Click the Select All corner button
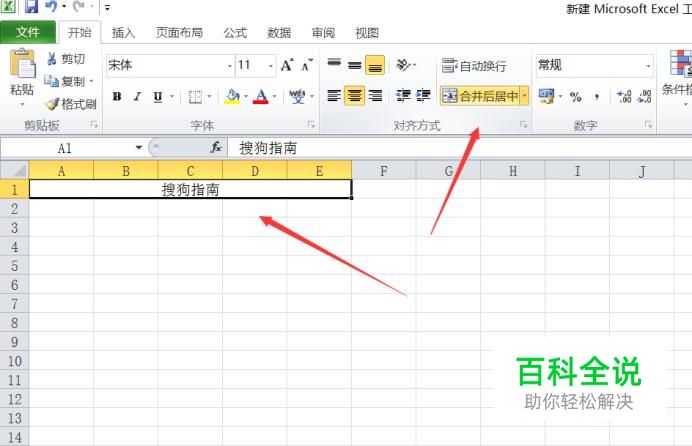 pyautogui.click(x=15, y=170)
